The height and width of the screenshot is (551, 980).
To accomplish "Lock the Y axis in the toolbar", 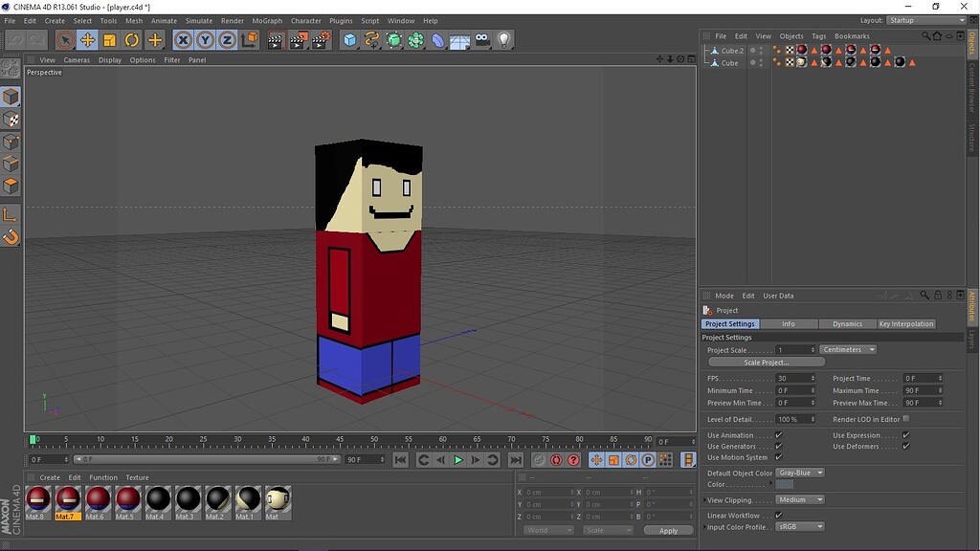I will tap(204, 39).
